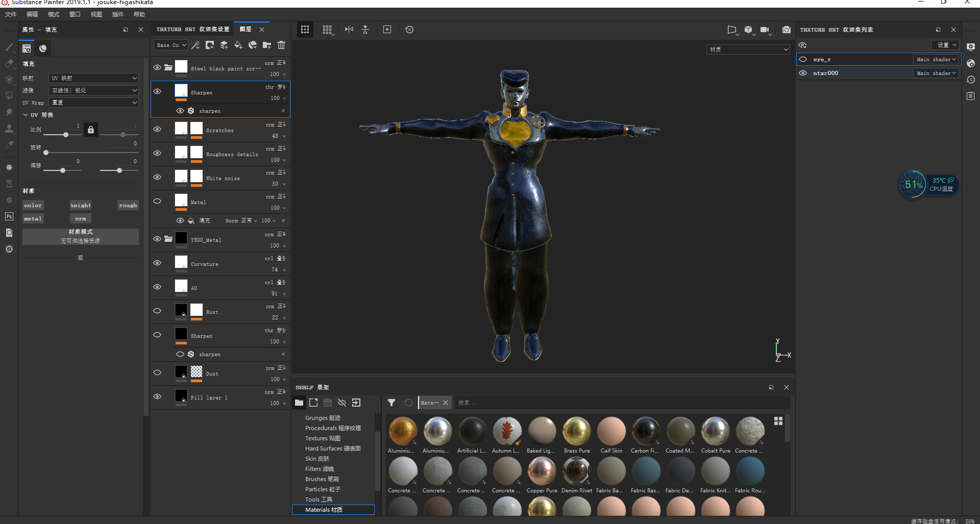
Task: Take a viewport screenshot with the camera icon
Action: pyautogui.click(x=787, y=30)
